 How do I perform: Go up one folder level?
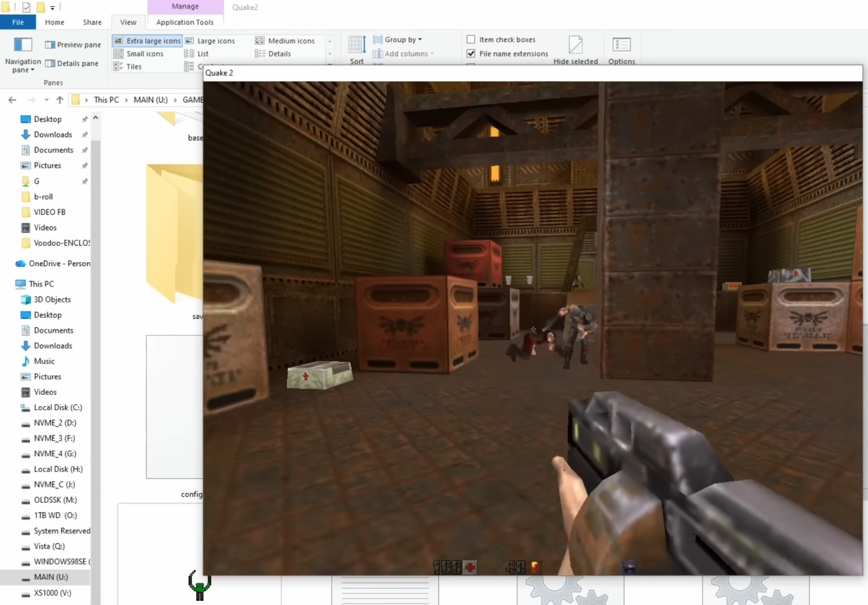[x=60, y=100]
